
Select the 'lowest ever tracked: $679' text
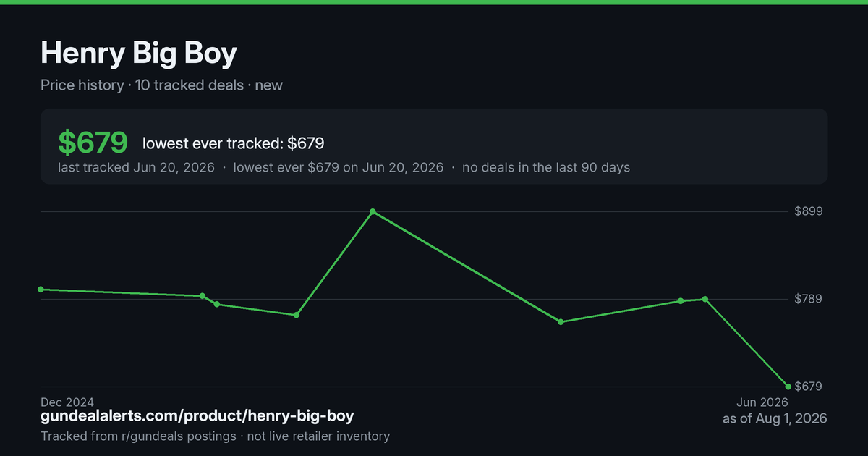pos(233,143)
